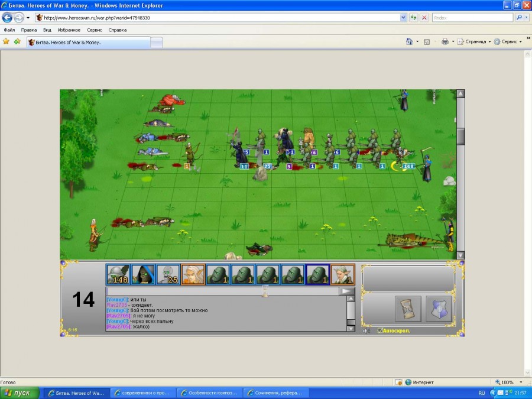Open the Сервис command bar dropdown
The image size is (532, 399).
click(508, 42)
